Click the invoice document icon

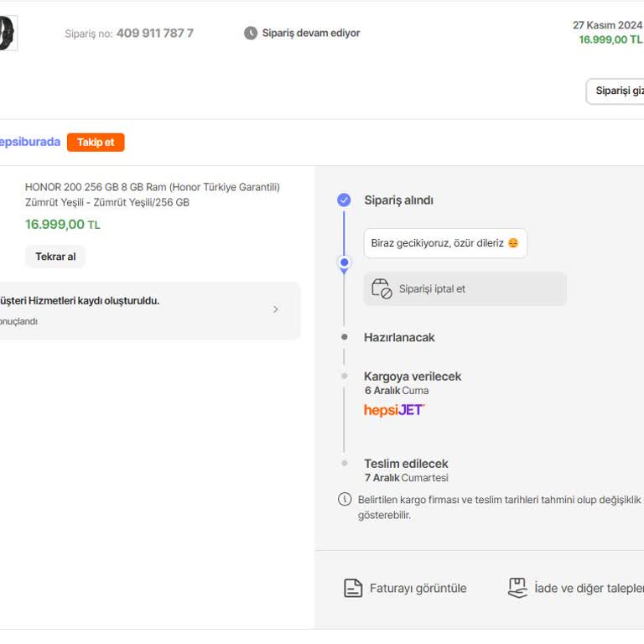(x=353, y=588)
